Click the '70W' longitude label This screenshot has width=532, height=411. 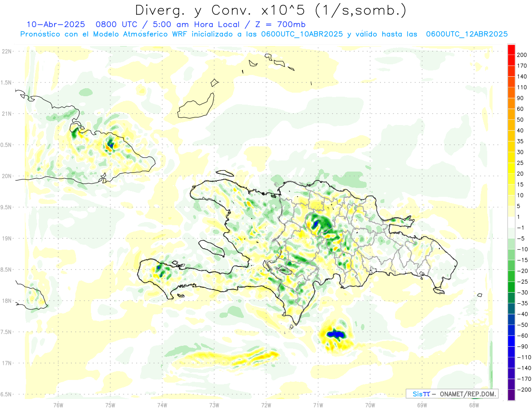370,405
